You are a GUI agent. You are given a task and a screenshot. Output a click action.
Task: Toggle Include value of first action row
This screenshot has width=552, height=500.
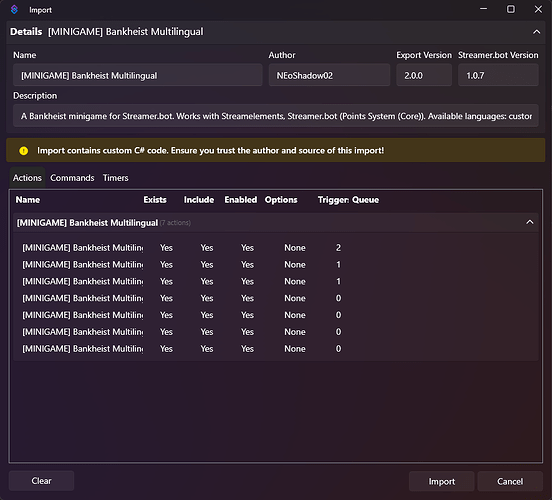(207, 248)
